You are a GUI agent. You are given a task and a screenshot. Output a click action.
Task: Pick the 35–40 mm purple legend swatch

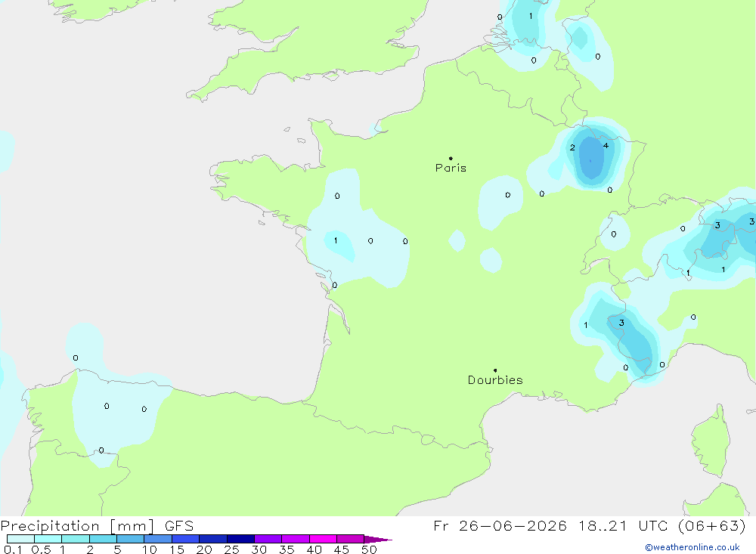tap(296, 539)
